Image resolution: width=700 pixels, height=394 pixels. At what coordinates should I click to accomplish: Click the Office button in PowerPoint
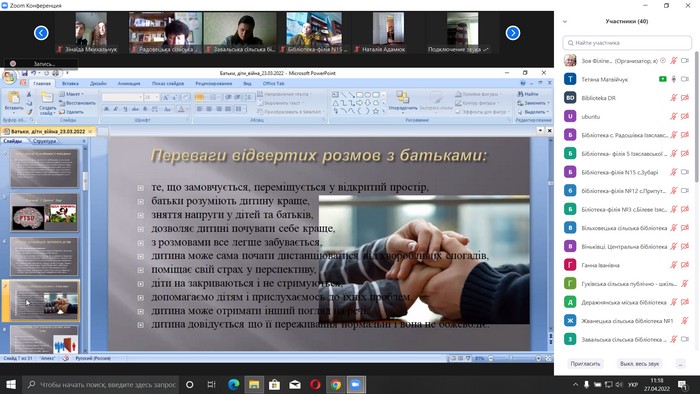[9, 77]
